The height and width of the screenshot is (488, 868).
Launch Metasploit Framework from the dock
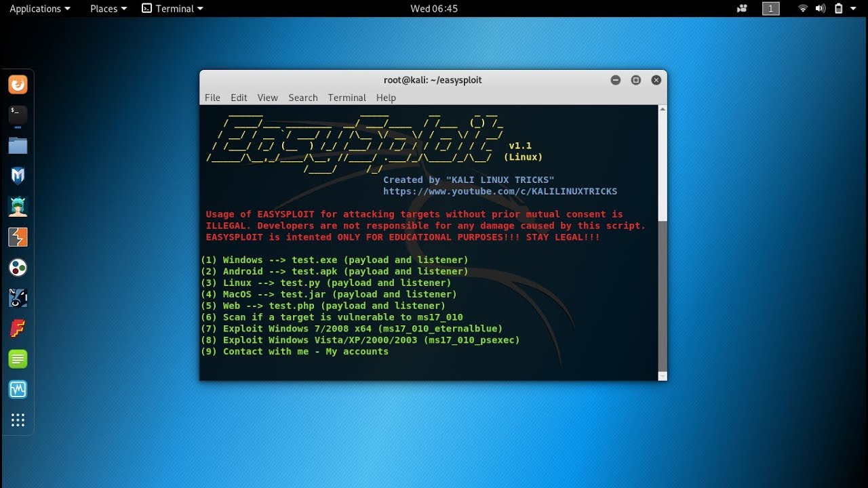point(17,176)
